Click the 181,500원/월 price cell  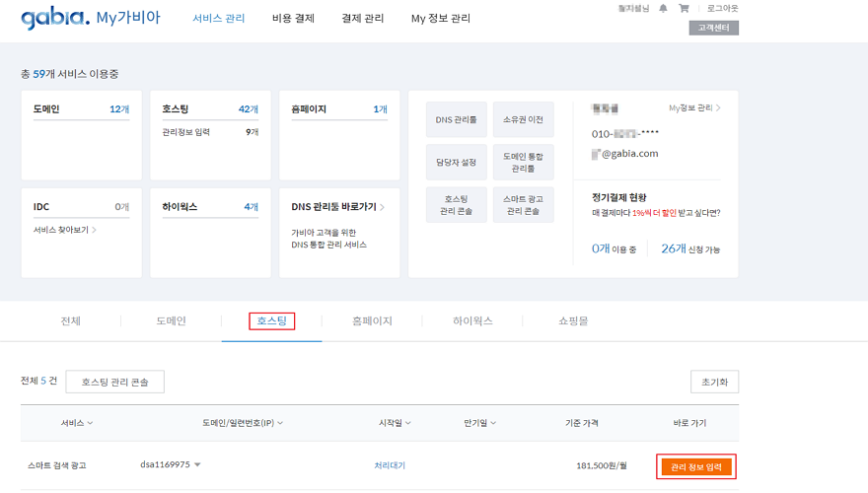pyautogui.click(x=601, y=465)
